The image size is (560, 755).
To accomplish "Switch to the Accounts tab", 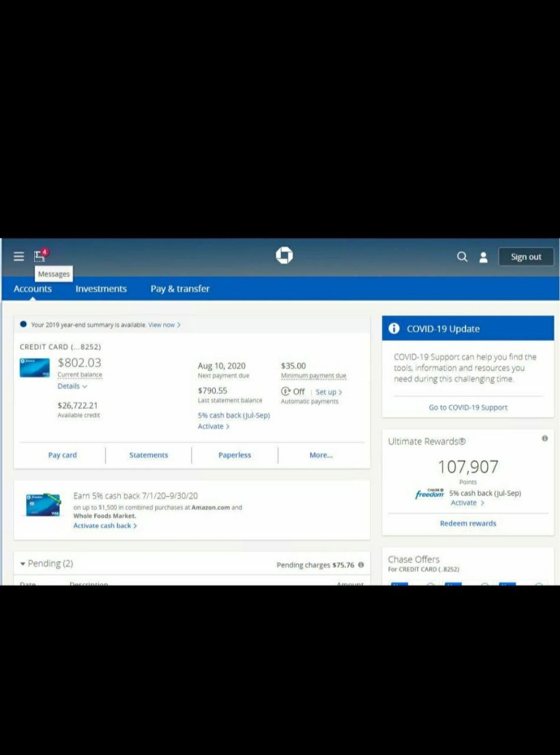I will tap(32, 288).
